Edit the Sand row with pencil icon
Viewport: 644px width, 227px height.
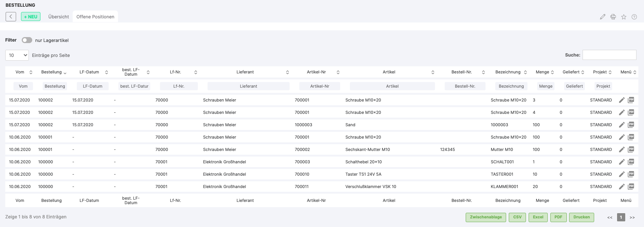(622, 125)
